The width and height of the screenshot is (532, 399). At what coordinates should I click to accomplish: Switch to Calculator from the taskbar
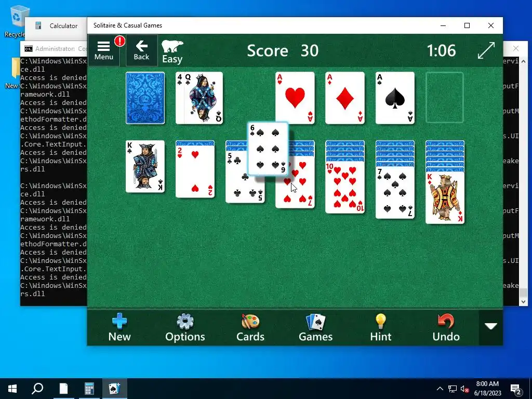89,389
